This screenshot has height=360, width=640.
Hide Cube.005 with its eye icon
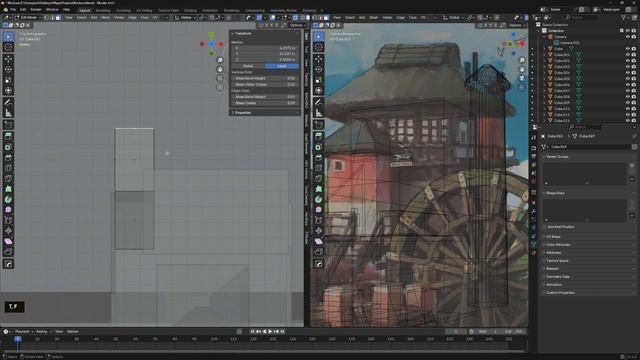pos(628,79)
